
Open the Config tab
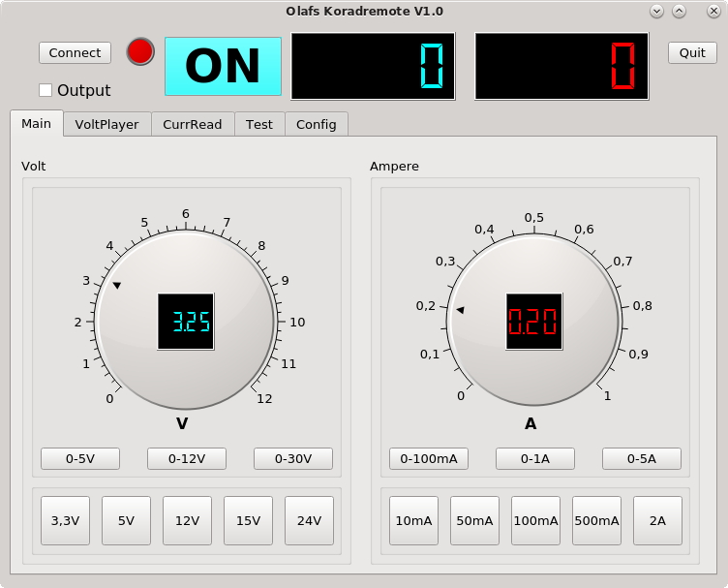[x=317, y=124]
